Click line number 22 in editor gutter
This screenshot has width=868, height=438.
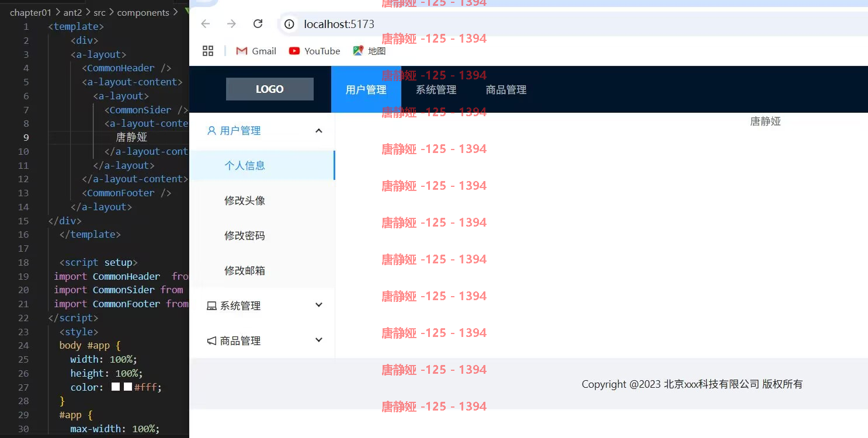(23, 318)
